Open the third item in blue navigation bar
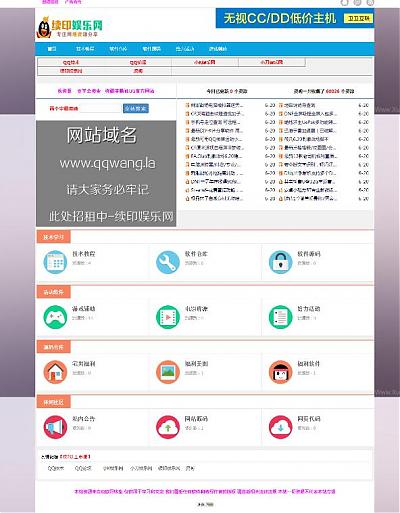The image size is (400, 513). [x=118, y=49]
